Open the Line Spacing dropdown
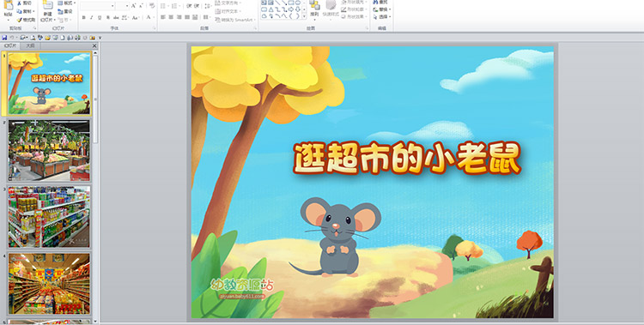The width and height of the screenshot is (644, 325). tap(209, 6)
